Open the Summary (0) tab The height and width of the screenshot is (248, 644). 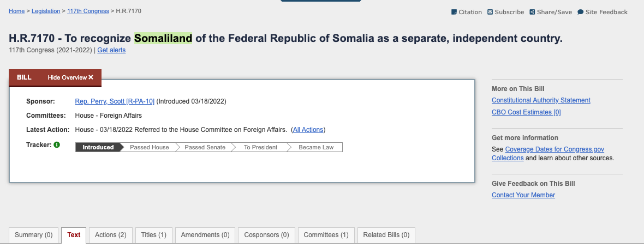[x=34, y=235]
